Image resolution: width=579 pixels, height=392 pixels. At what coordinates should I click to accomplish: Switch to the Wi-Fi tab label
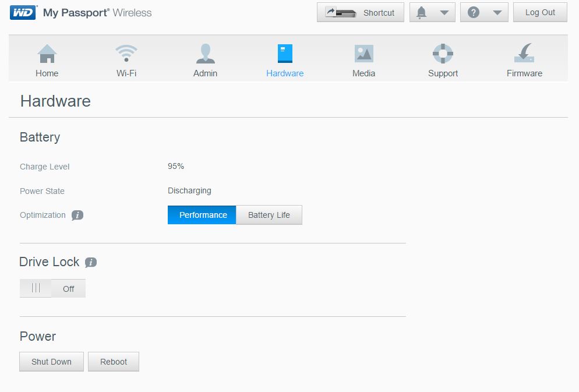coord(126,73)
